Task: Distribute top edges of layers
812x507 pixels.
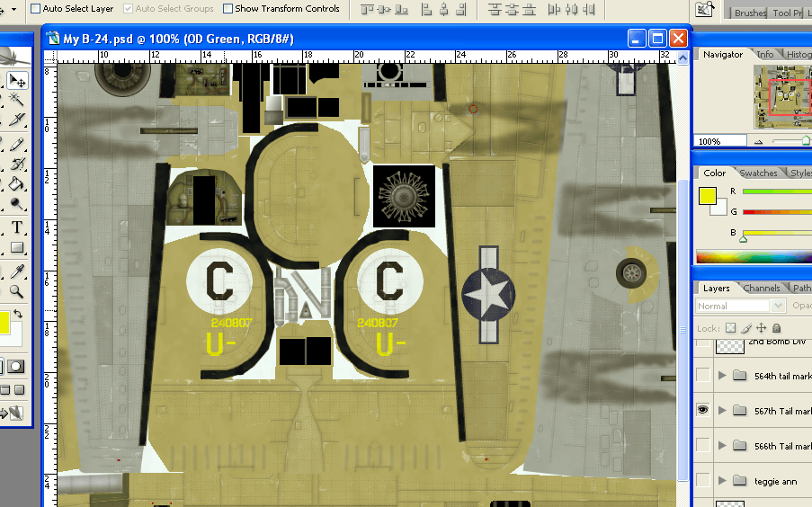Action: 495,9
